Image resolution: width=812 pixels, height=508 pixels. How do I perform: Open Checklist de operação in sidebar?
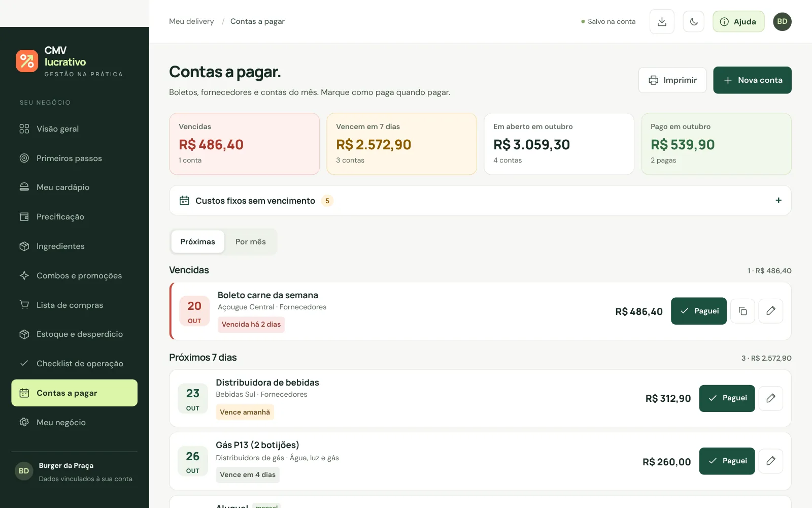[x=74, y=363]
